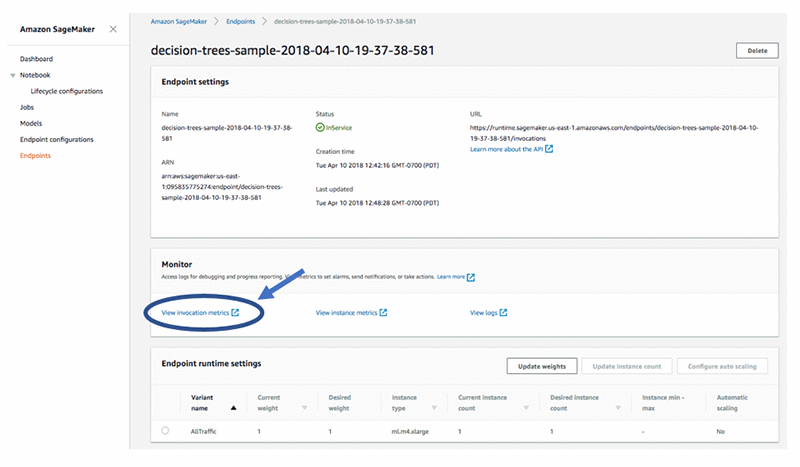Open Learn more in the Monitor section
The height and width of the screenshot is (467, 800).
coord(451,277)
